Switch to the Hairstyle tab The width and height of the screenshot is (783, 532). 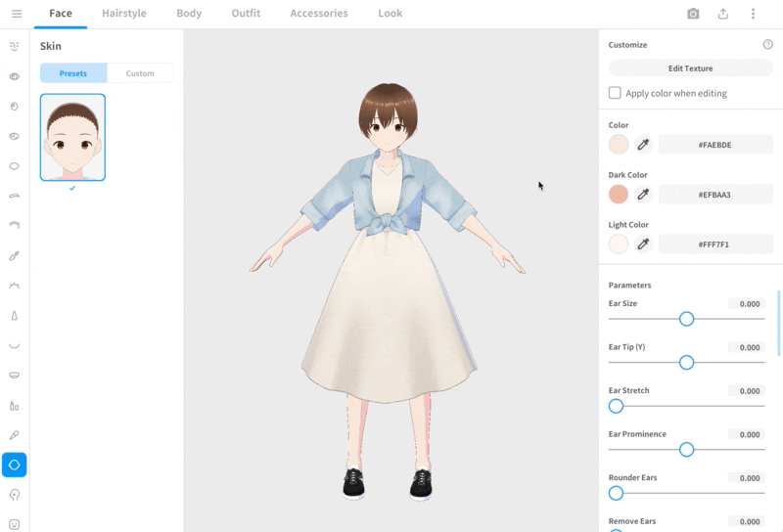point(124,14)
